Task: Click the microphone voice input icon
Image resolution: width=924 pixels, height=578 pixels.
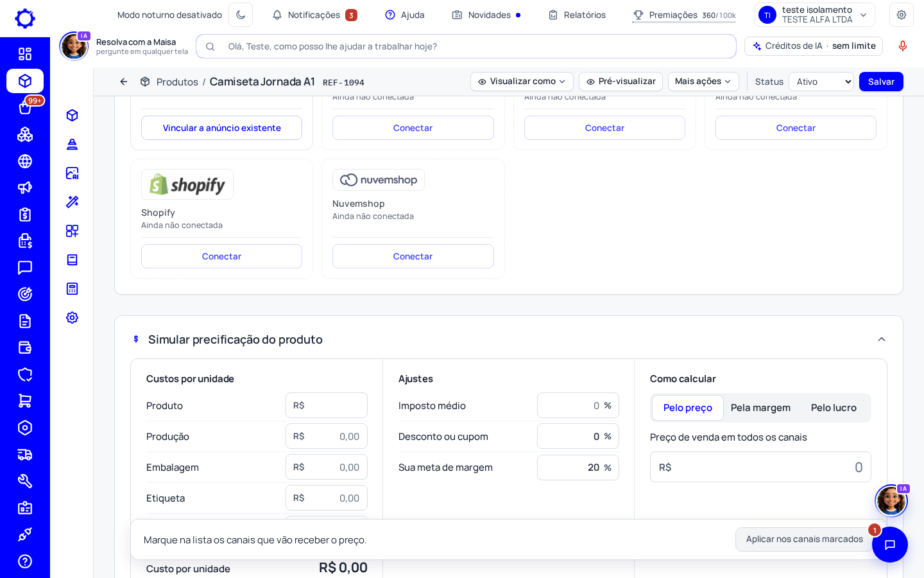Action: click(x=903, y=46)
